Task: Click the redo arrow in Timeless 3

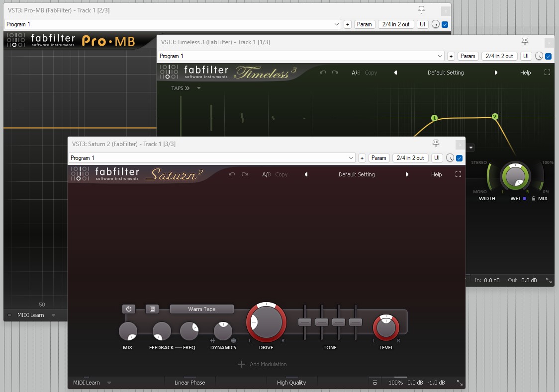Action: pos(335,72)
